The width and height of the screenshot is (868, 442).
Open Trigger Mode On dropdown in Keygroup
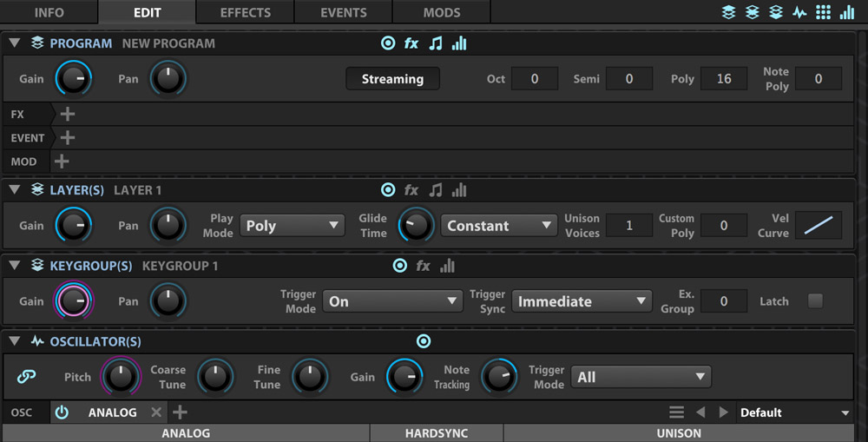[x=392, y=301]
